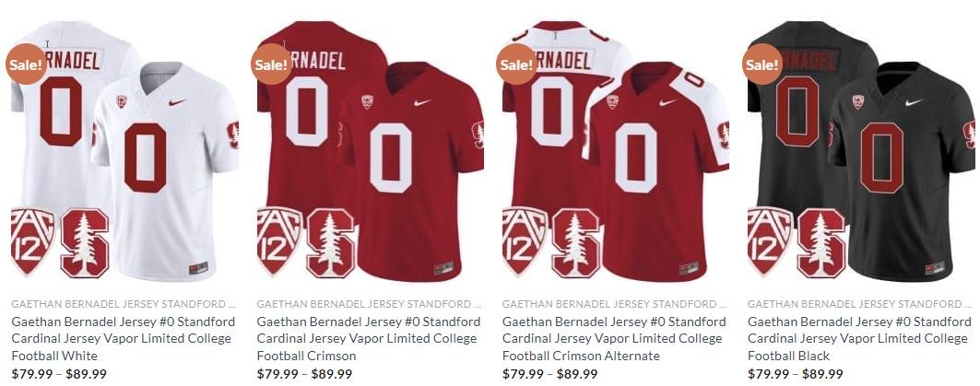Click the gray category label above black jersey title

[x=860, y=304]
